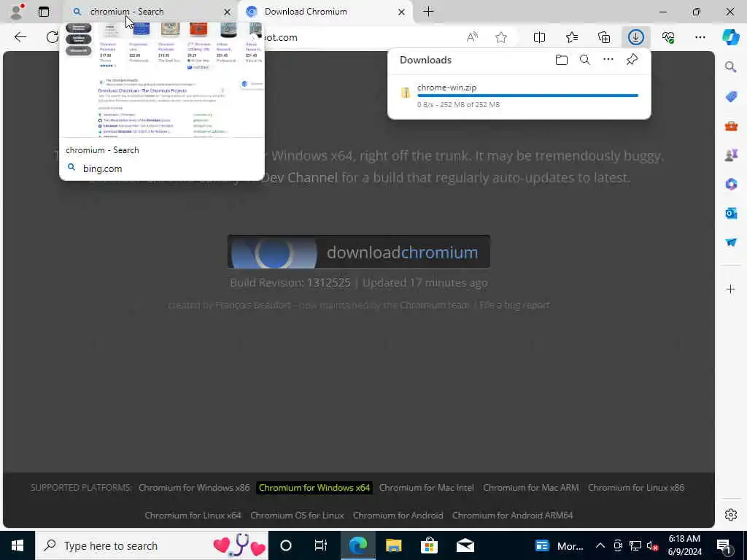Open the Windows Start menu
The image size is (747, 560).
click(18, 545)
